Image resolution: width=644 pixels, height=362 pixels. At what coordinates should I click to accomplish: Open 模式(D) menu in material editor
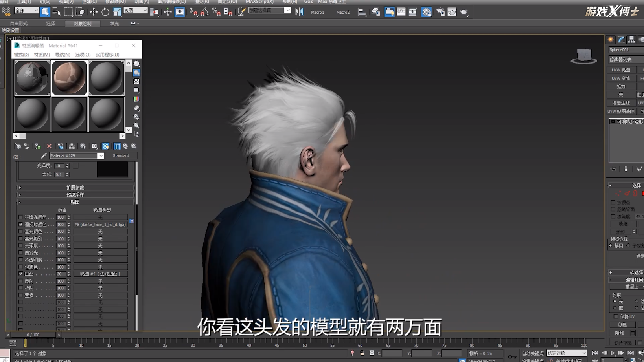21,55
